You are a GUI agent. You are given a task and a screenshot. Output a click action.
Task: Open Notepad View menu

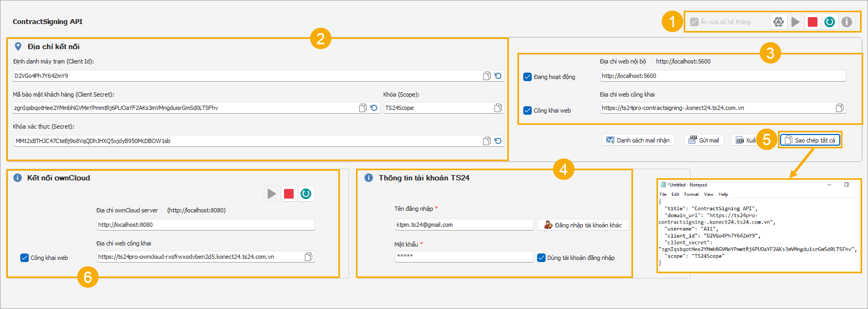coord(709,194)
